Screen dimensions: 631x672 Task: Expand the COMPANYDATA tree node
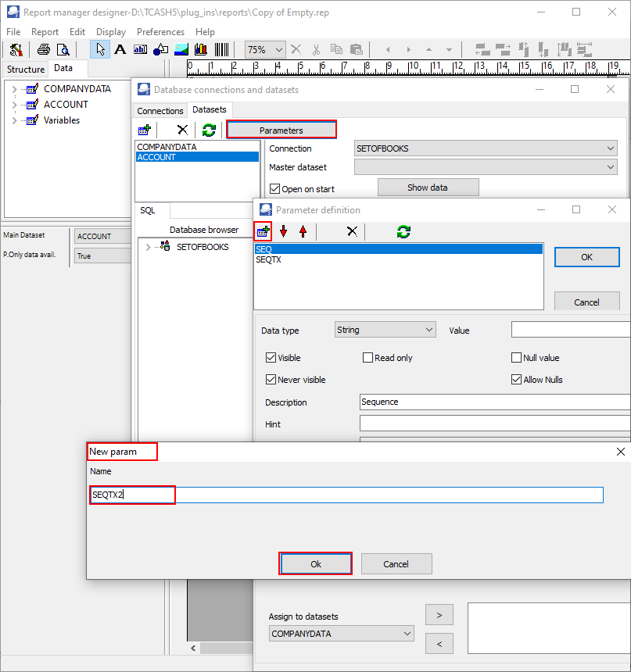tap(15, 89)
